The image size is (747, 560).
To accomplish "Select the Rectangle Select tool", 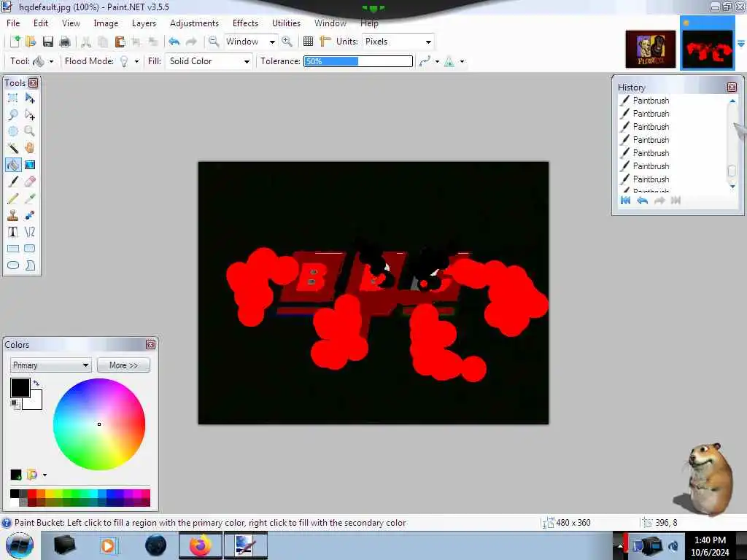I will [13, 98].
